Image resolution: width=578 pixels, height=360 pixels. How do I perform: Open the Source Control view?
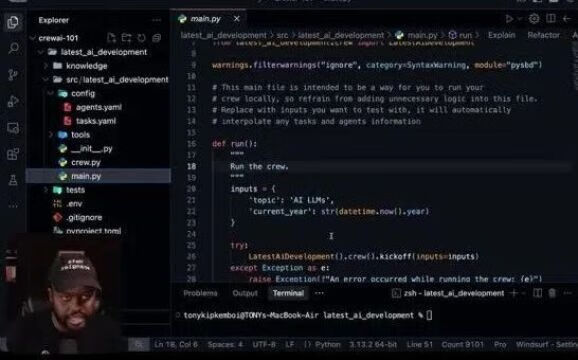(13, 75)
